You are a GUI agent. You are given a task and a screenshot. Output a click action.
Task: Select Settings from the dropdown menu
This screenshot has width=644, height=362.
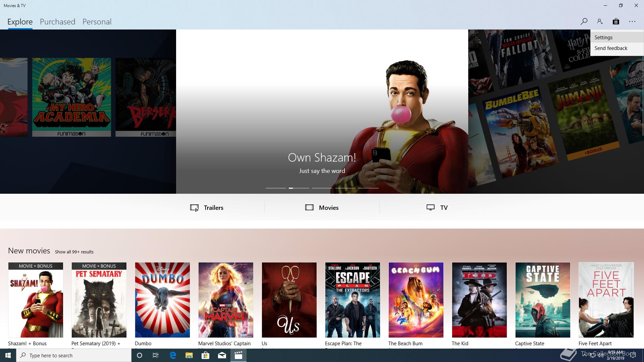[x=617, y=37]
